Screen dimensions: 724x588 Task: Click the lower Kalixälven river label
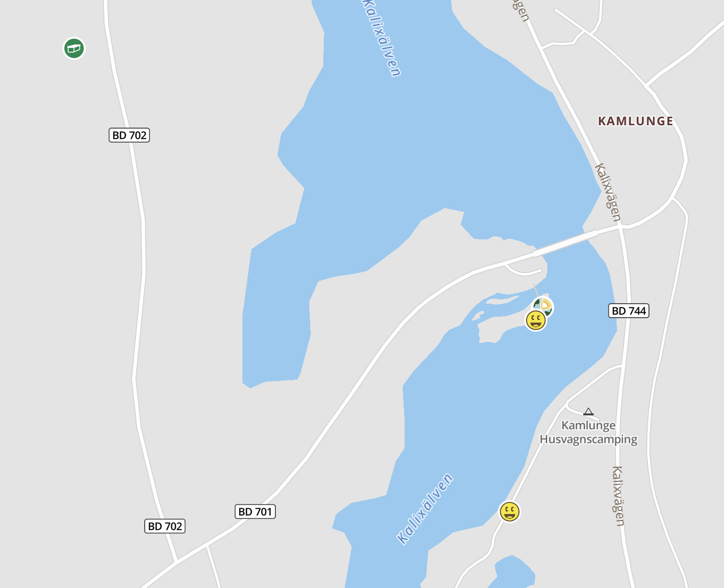pyautogui.click(x=425, y=509)
